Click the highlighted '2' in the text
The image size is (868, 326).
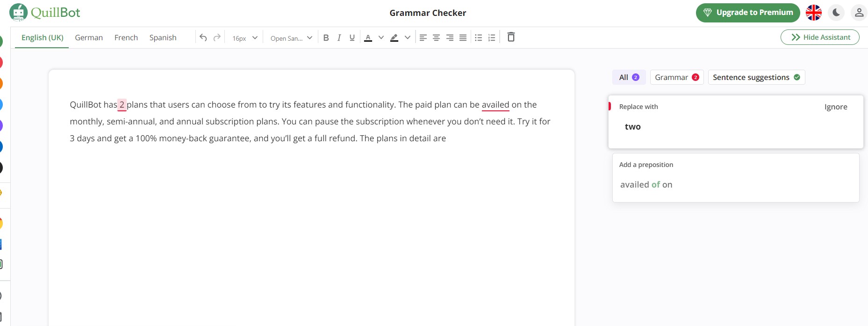pos(122,105)
